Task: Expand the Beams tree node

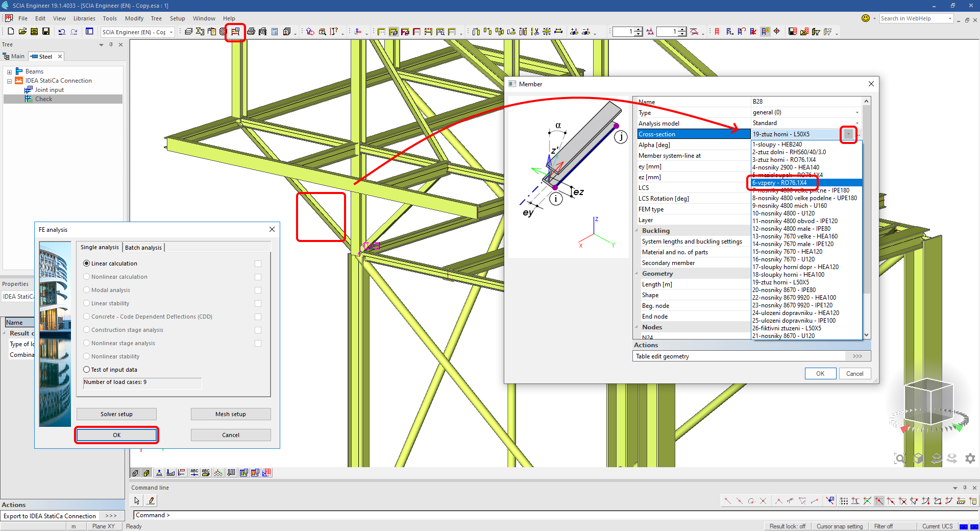Action: [x=9, y=72]
